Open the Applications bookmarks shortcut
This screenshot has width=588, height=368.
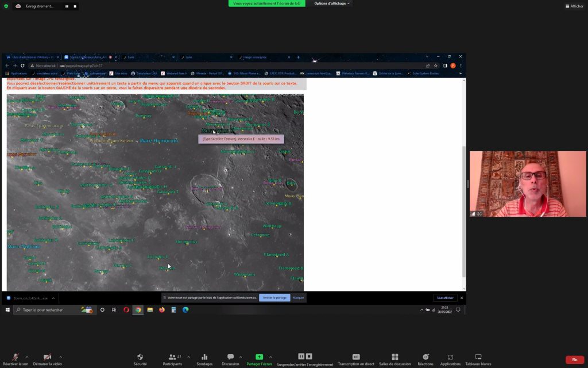tap(17, 74)
